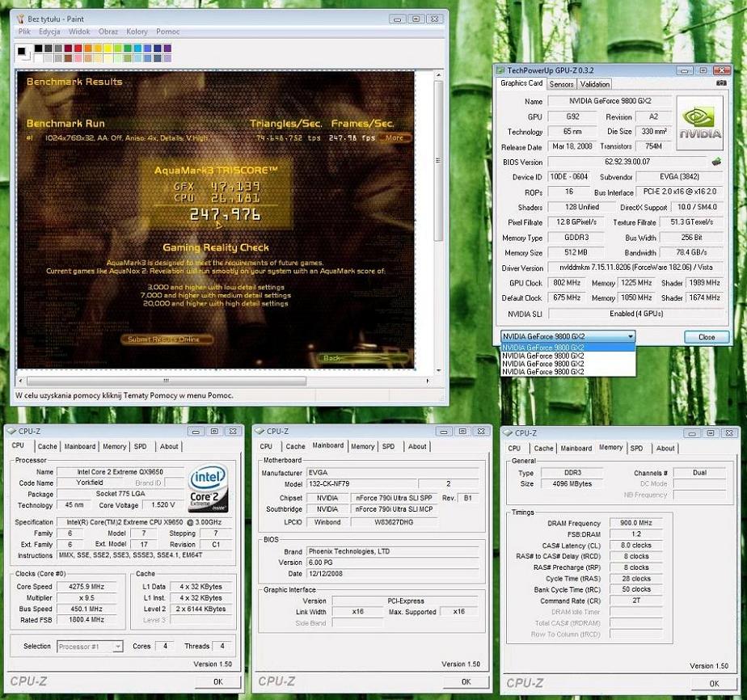Click the motherboard Model value 132-CK-NF79
This screenshot has height=700, width=747.
pyautogui.click(x=361, y=484)
